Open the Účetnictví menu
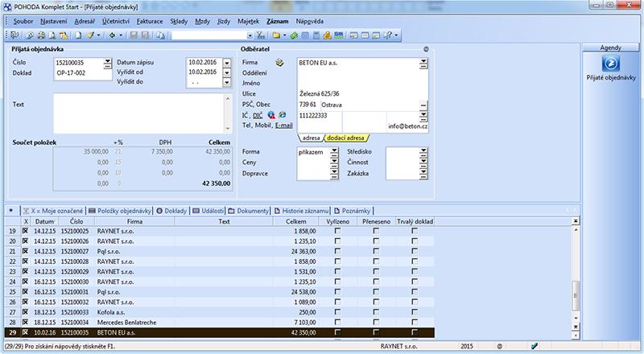The width and height of the screenshot is (644, 354). pyautogui.click(x=116, y=22)
